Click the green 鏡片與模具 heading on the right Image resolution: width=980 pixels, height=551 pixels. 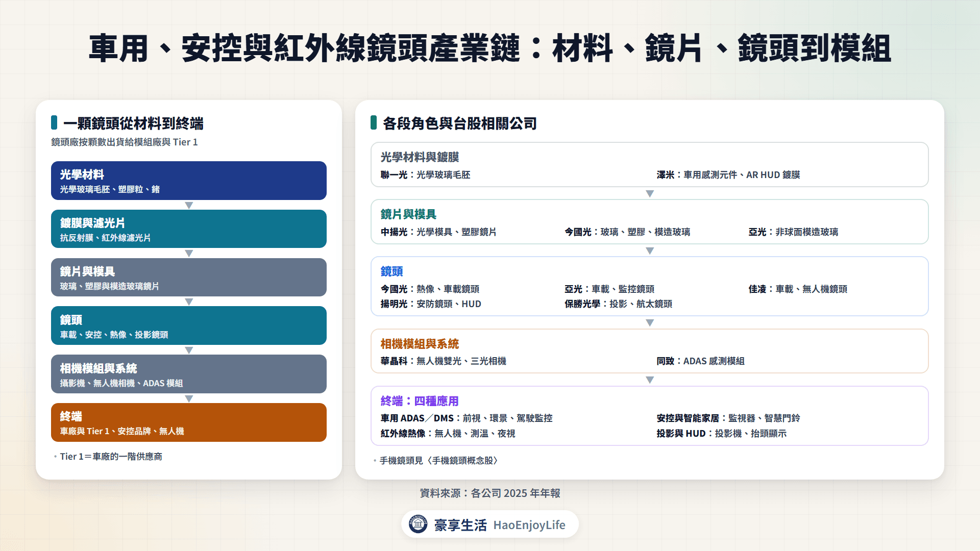pos(408,214)
